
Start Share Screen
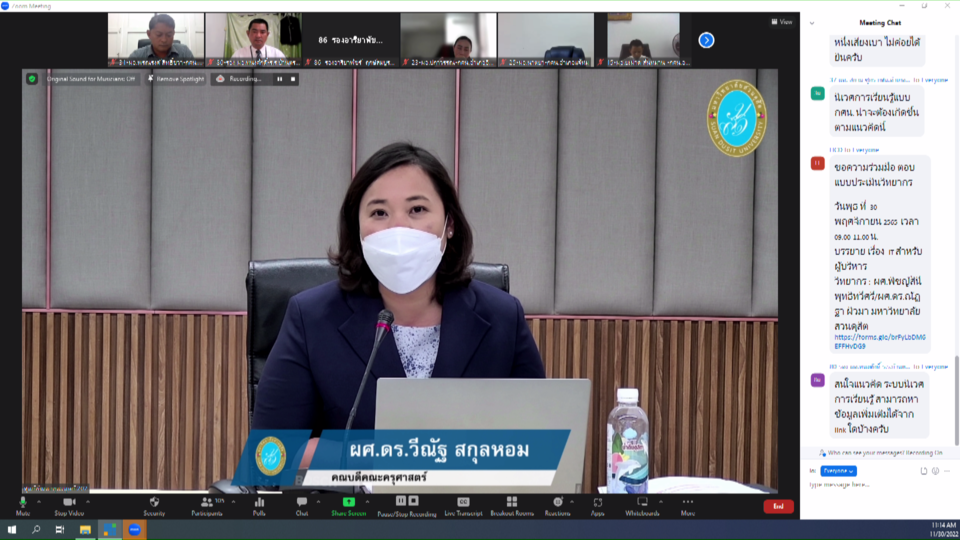pyautogui.click(x=348, y=506)
